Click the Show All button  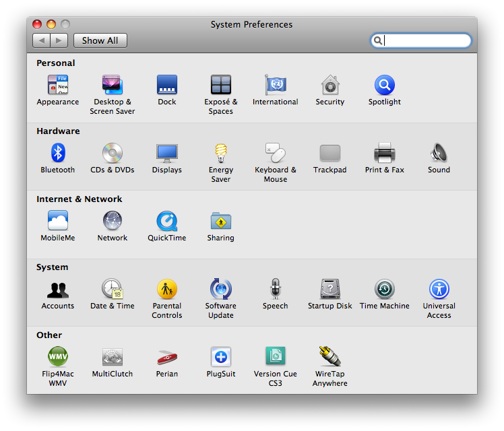(x=100, y=40)
